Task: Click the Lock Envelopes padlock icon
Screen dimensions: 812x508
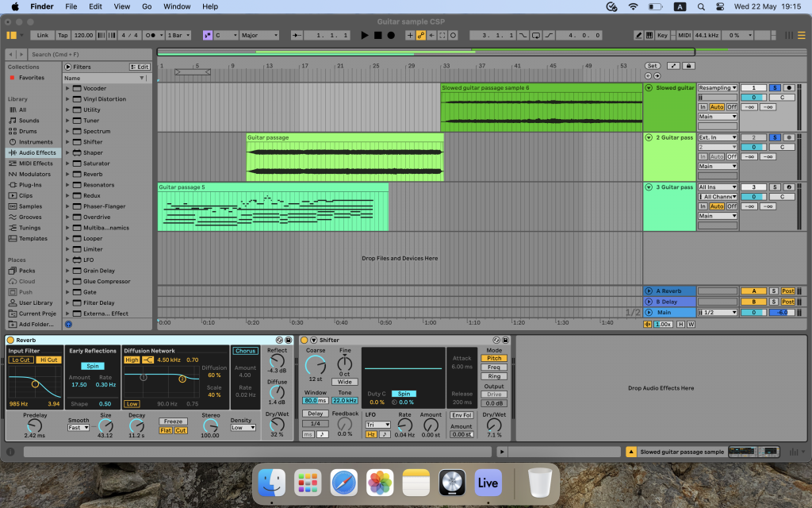Action: click(688, 66)
